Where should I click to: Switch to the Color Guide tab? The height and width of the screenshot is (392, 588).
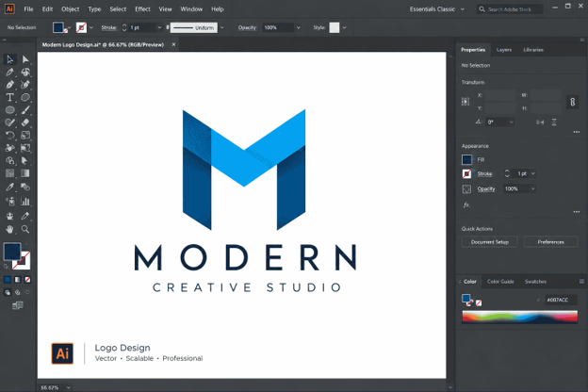click(x=500, y=282)
